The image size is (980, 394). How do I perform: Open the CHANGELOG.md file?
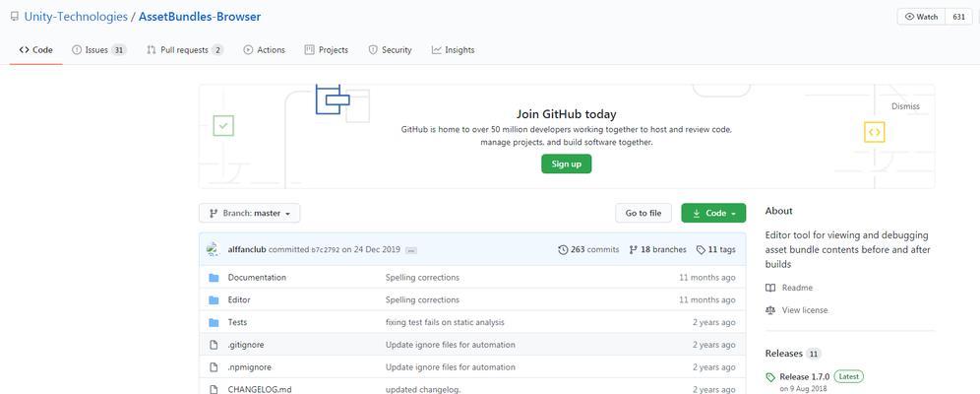point(260,390)
